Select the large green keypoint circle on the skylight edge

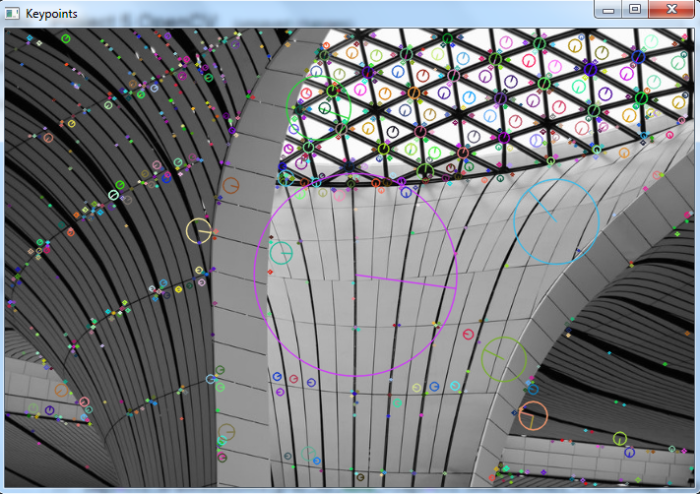[318, 105]
